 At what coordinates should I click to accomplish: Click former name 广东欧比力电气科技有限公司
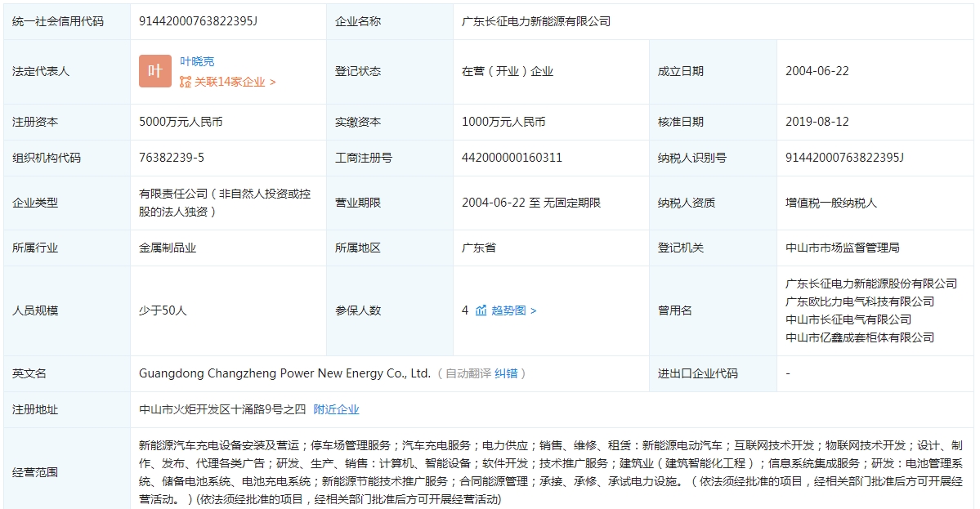[x=860, y=301]
